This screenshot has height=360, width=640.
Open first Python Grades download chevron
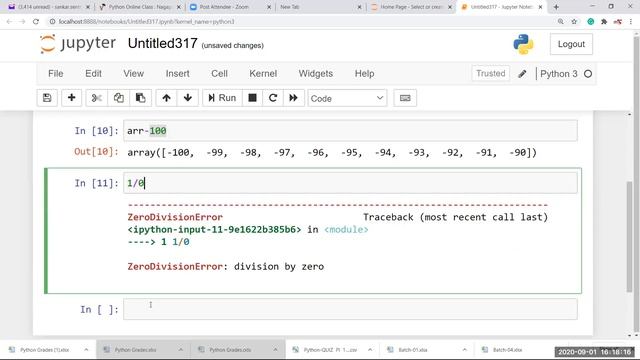86,350
